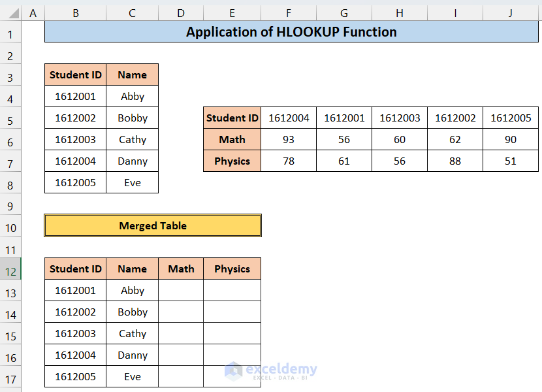Select cell H5 containing 1612003
Image resolution: width=542 pixels, height=392 pixels.
click(400, 118)
